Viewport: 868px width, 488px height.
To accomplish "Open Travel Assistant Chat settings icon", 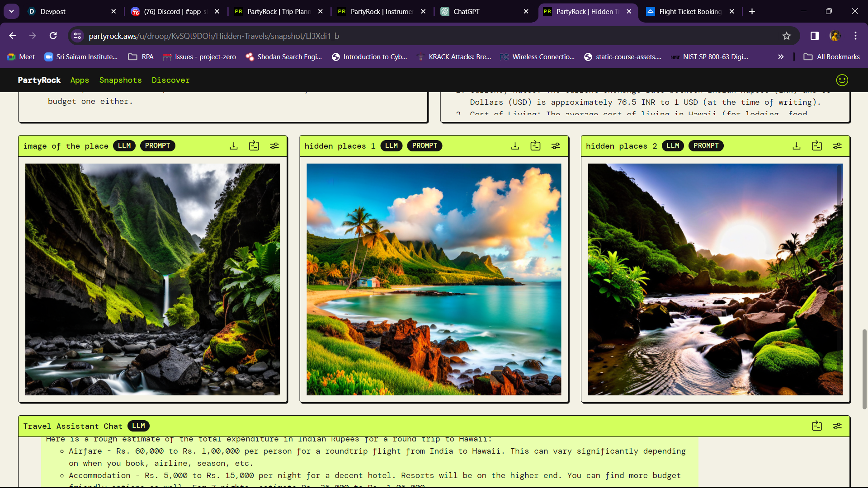I will click(x=837, y=426).
